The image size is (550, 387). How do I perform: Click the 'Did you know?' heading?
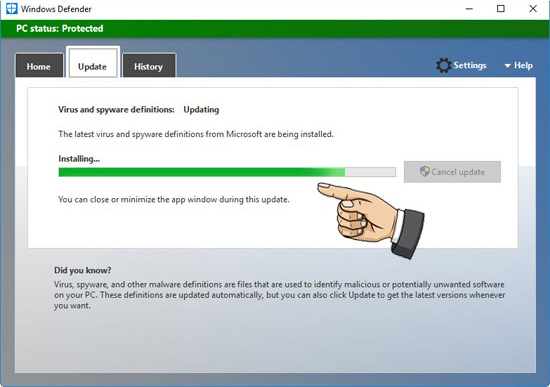82,270
